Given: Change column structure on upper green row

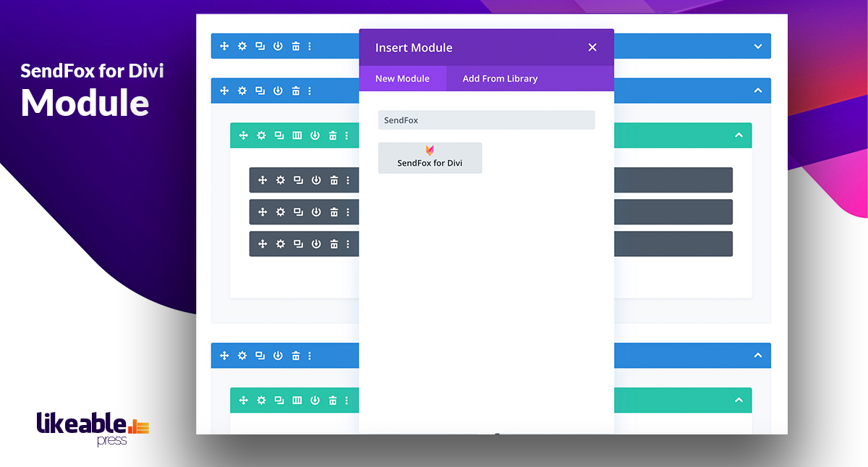Looking at the screenshot, I should tap(297, 135).
